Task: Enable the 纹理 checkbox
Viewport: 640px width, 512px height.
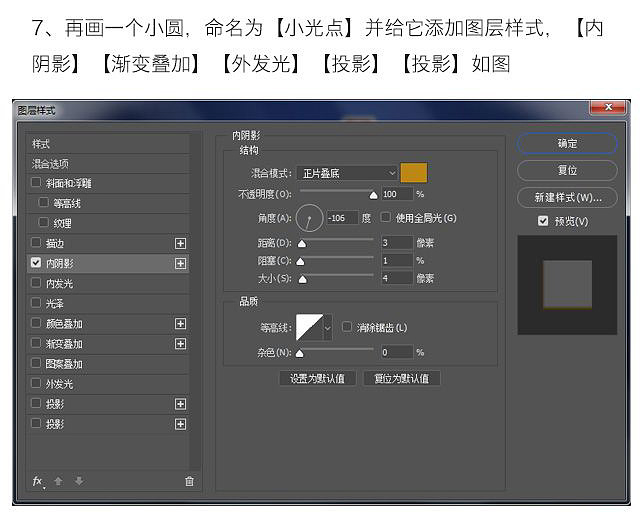Action: click(x=43, y=223)
